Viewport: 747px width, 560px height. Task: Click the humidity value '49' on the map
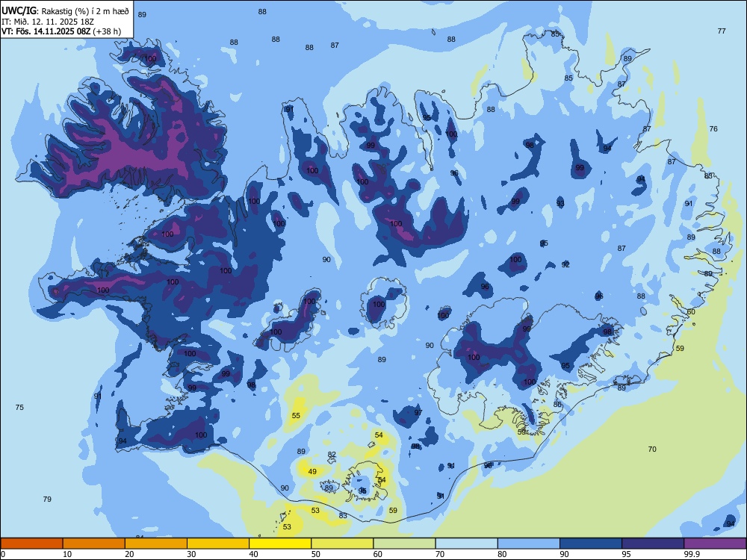(x=312, y=472)
